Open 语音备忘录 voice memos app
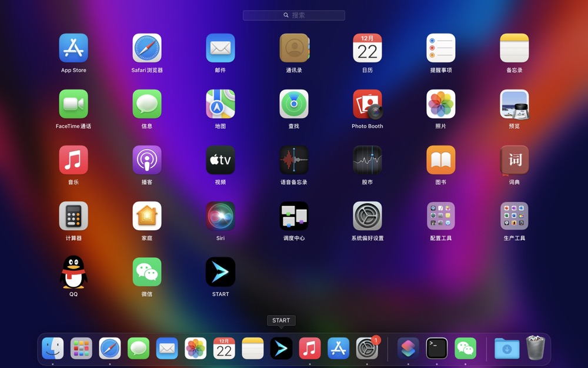The height and width of the screenshot is (368, 588). coord(294,160)
